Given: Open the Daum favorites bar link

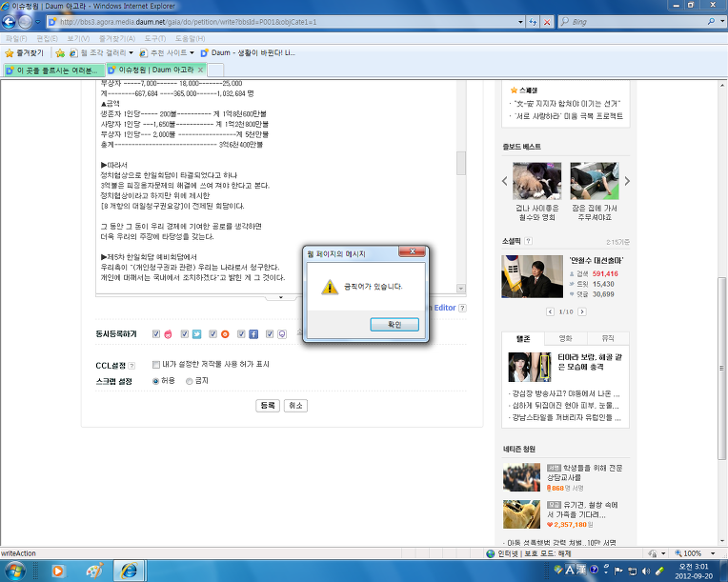Looking at the screenshot, I should [x=248, y=53].
